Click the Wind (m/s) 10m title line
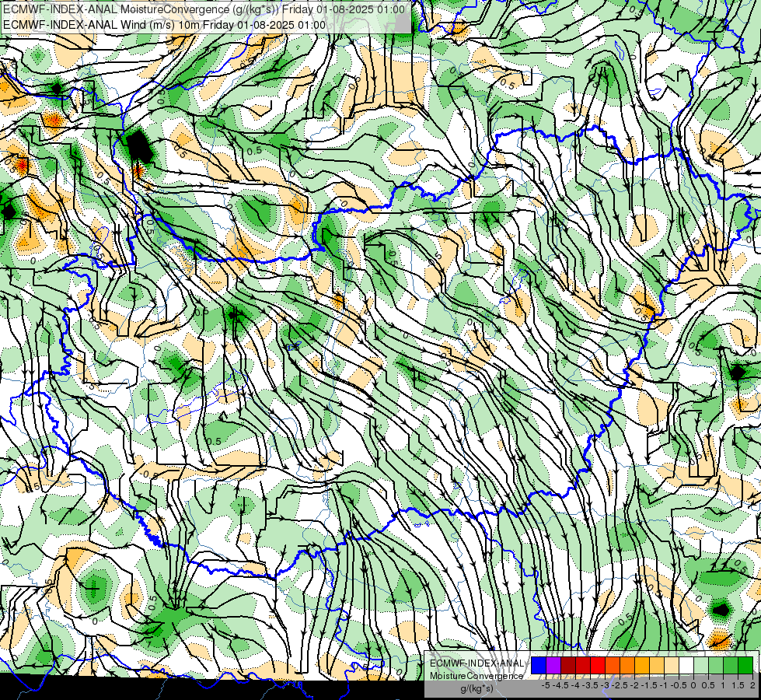761x700 pixels. pos(164,25)
